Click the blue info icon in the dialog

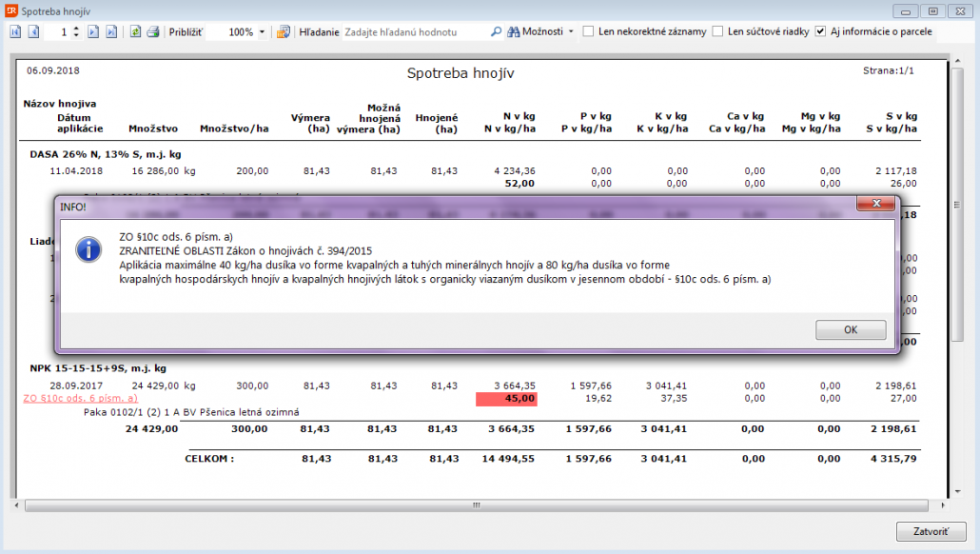click(x=88, y=250)
